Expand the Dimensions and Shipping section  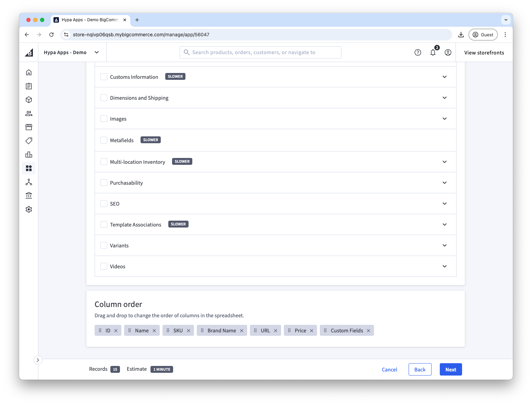tap(445, 98)
